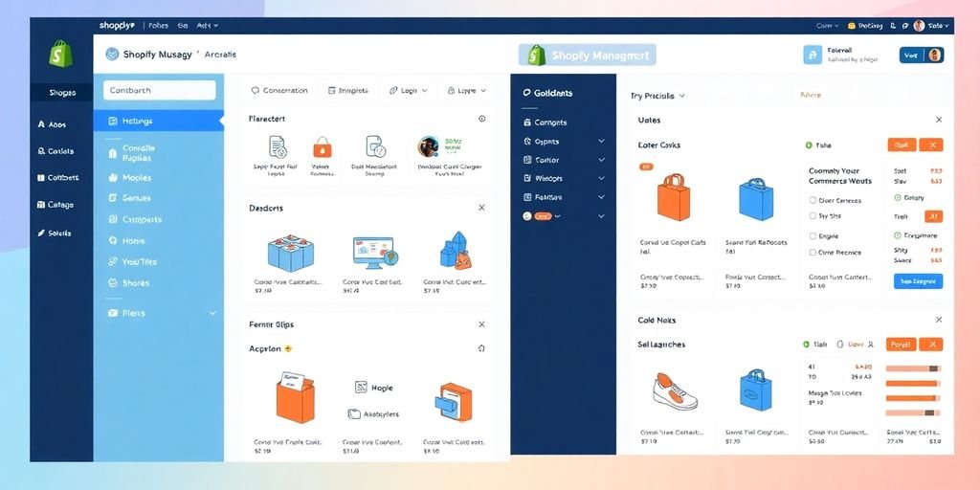Click the green Slalt status icon in Sellagnches
This screenshot has height=490, width=980.
[x=806, y=345]
